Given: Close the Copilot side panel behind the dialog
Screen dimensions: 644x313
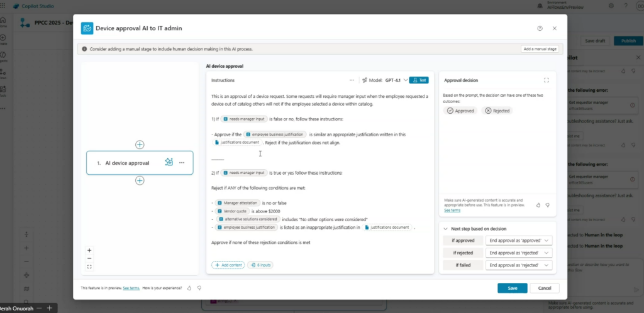Looking at the screenshot, I should [x=638, y=58].
